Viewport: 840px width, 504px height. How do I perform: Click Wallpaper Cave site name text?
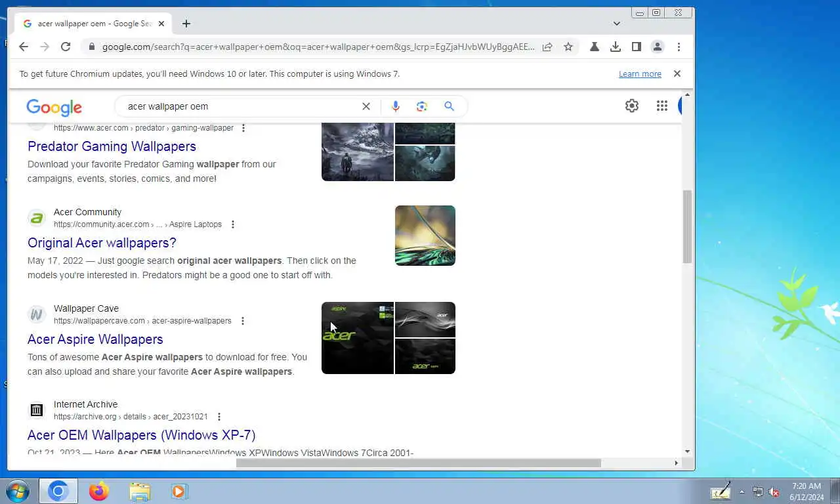(86, 308)
